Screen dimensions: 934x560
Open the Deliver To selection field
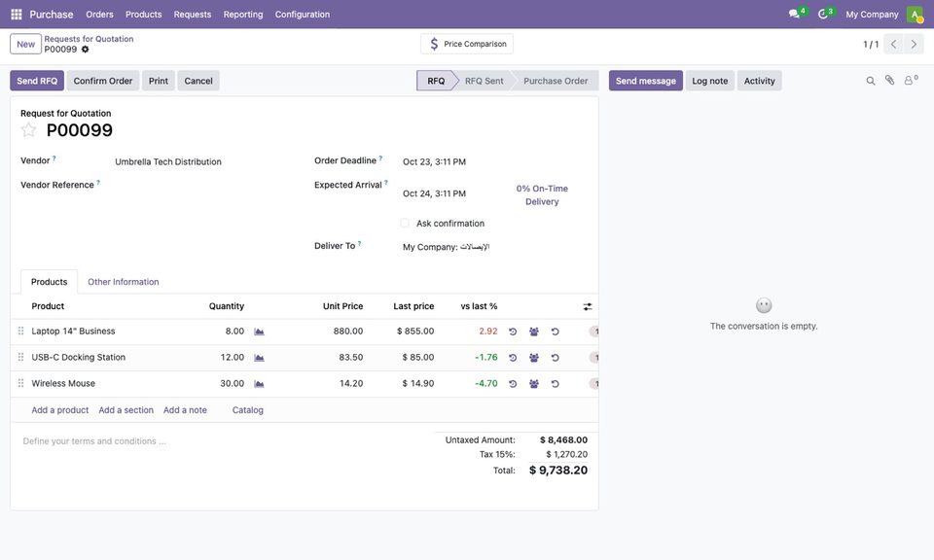tap(494, 246)
